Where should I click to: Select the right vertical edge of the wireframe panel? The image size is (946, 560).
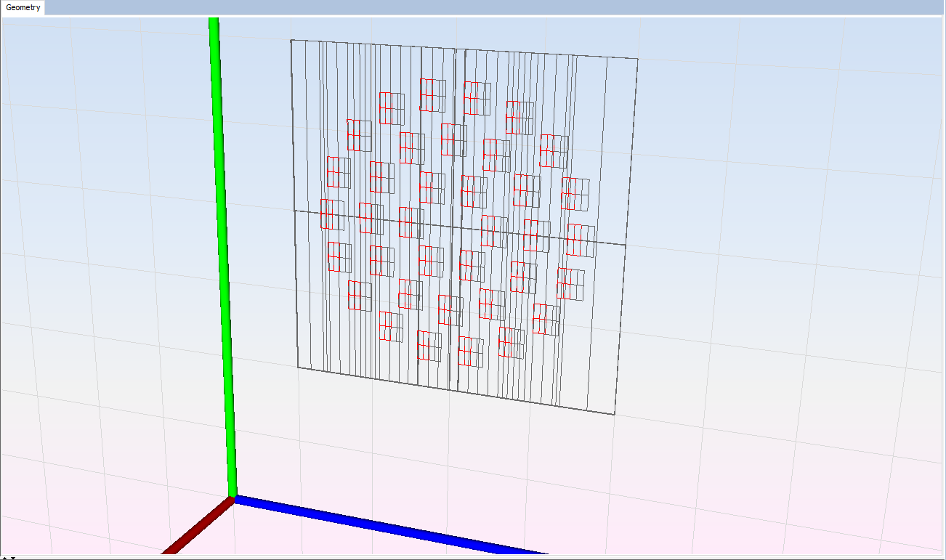pos(627,232)
